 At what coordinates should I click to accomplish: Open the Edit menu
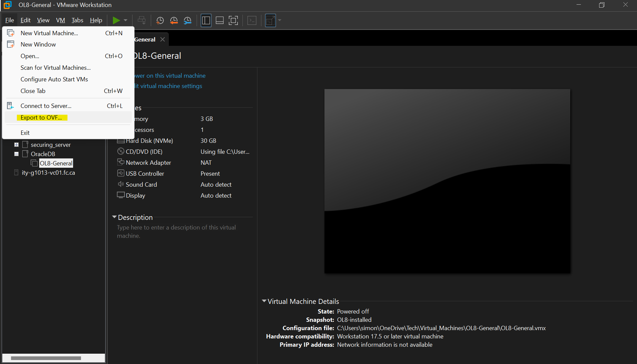tap(26, 20)
